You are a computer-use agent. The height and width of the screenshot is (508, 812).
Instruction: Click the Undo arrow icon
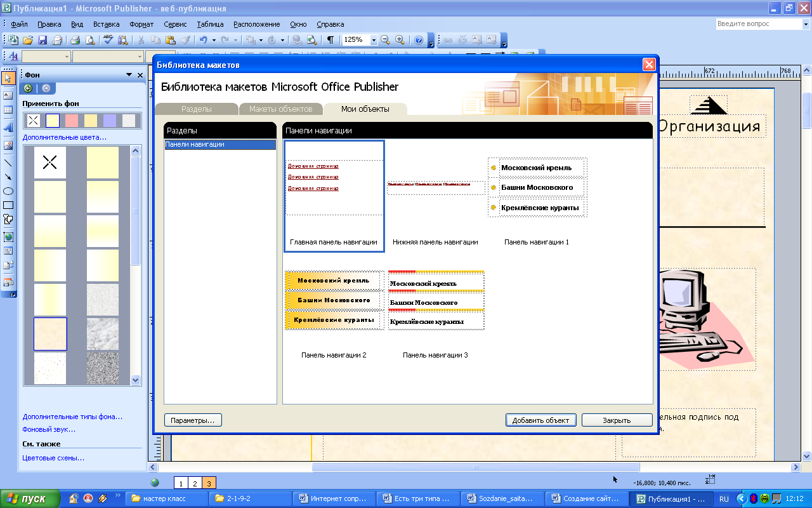click(204, 39)
